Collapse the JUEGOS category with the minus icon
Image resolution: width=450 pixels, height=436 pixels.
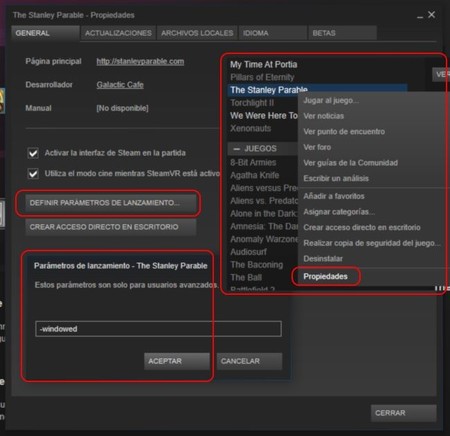[236, 149]
